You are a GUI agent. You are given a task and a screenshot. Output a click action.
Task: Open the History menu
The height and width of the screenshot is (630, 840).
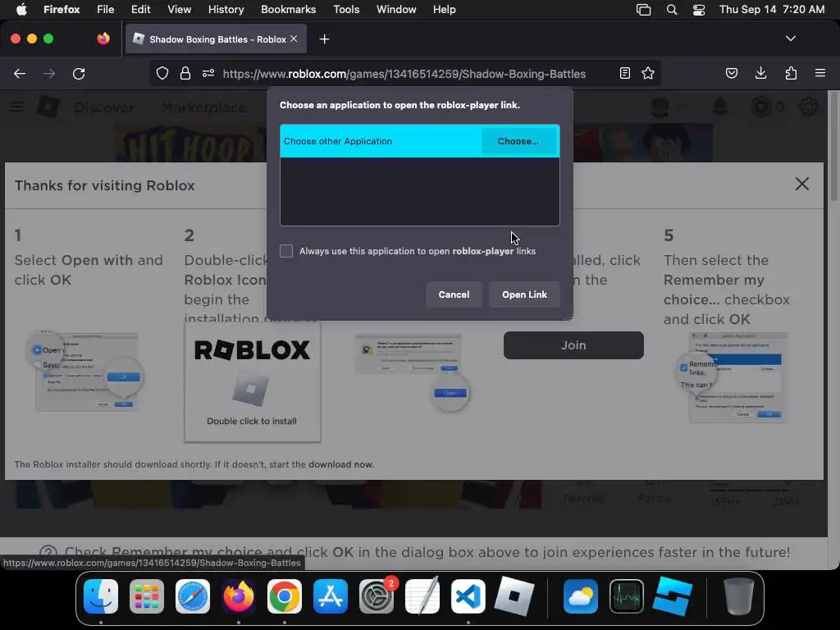coord(226,9)
